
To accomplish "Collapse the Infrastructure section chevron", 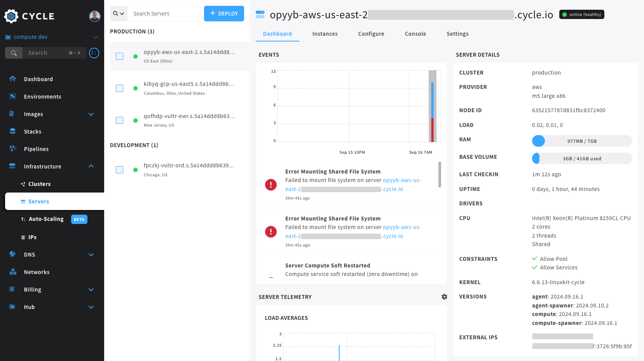I will (x=91, y=166).
